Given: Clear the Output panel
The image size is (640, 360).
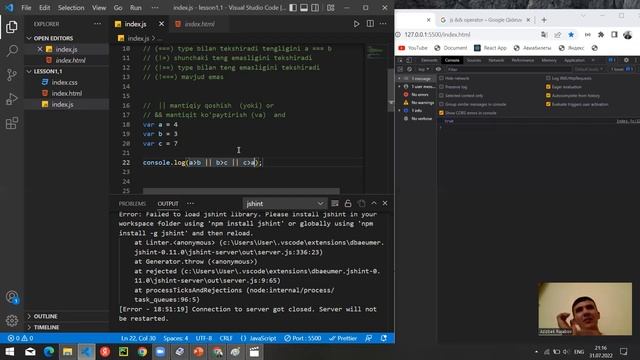Looking at the screenshot, I should pyautogui.click(x=335, y=203).
